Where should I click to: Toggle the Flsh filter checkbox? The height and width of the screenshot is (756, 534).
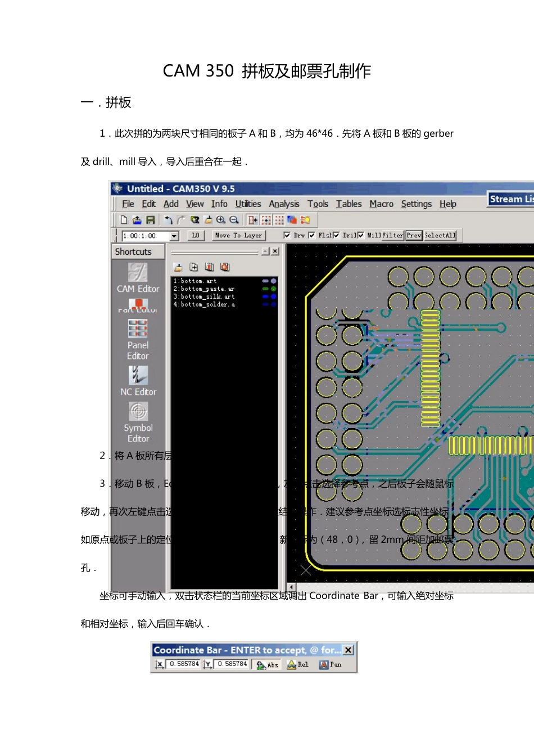(x=311, y=235)
